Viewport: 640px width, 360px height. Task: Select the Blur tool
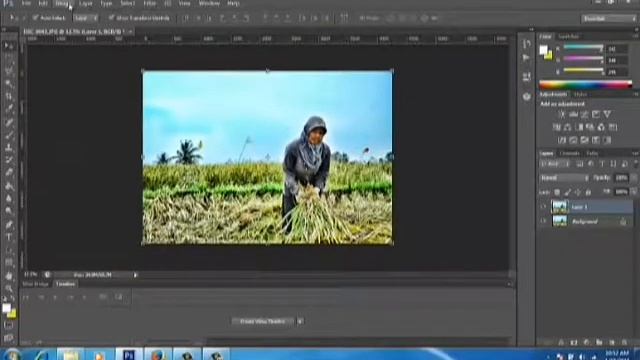point(8,198)
